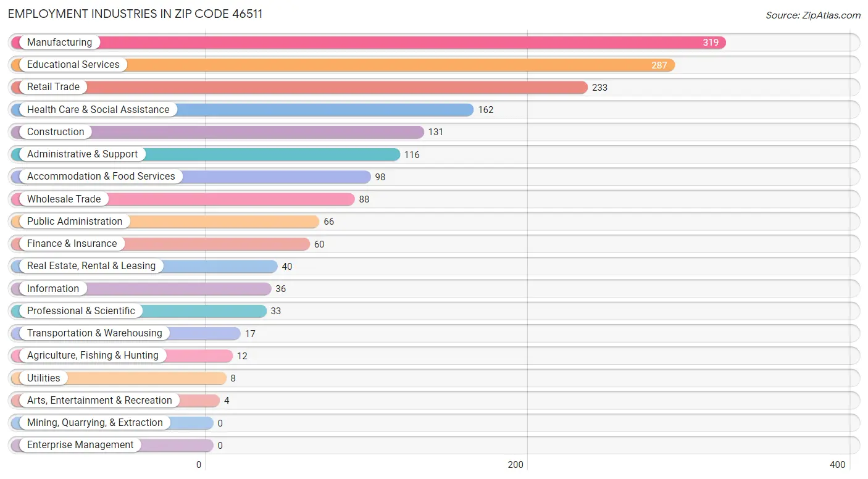Click the value 36 beside Information
The height and width of the screenshot is (479, 868).
[x=281, y=289]
